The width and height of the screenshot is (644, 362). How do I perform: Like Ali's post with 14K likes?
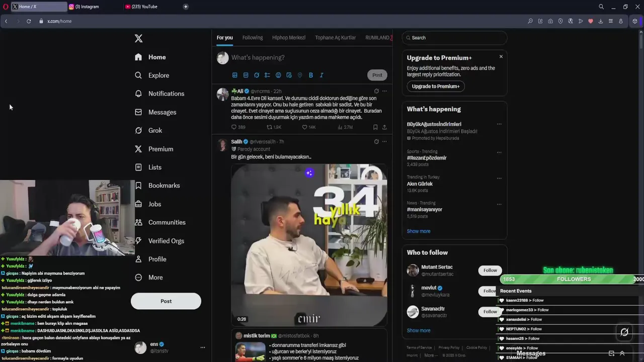tap(308, 127)
